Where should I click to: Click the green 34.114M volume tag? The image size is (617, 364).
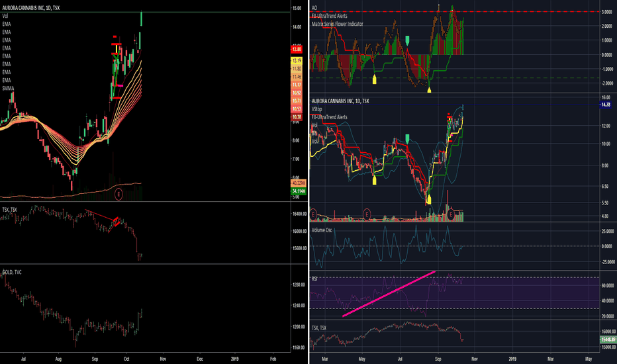(299, 191)
